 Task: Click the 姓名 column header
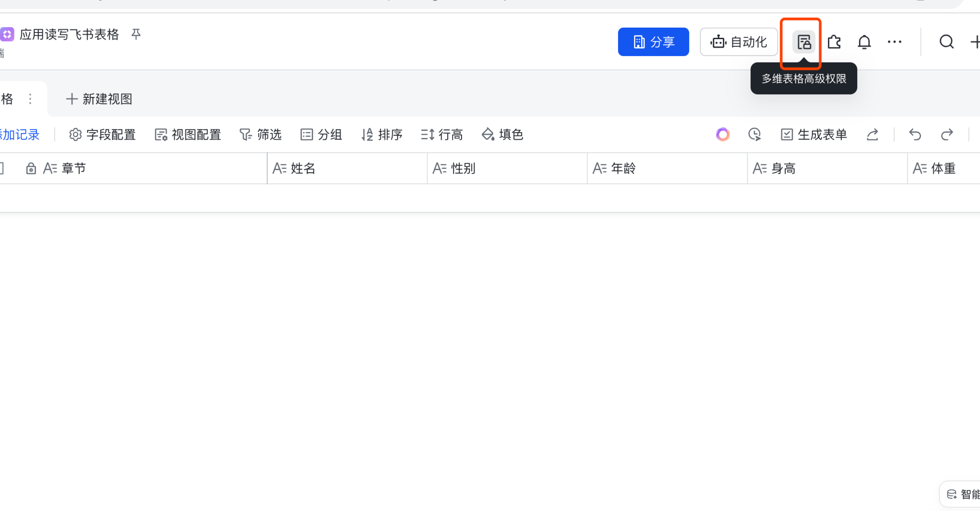pyautogui.click(x=303, y=168)
